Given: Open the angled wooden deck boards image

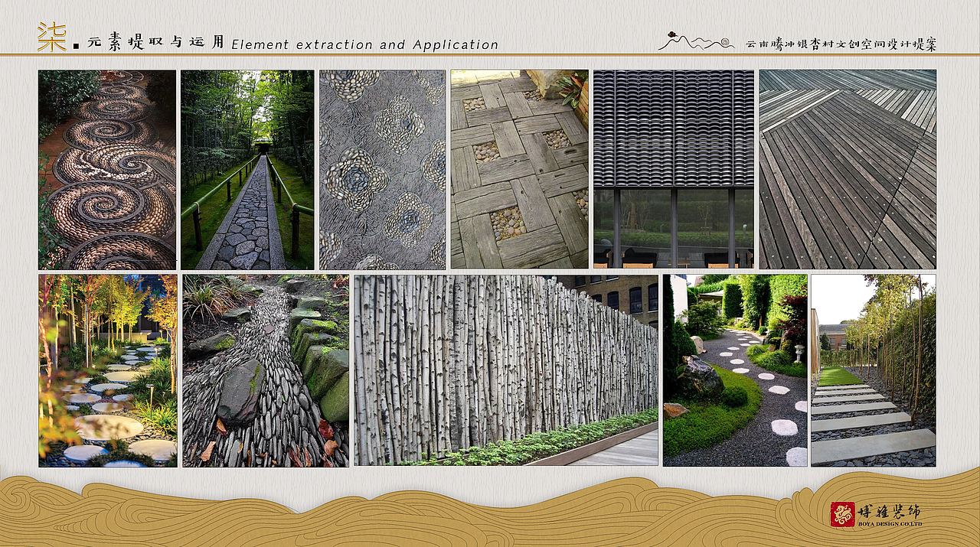Looking at the screenshot, I should coord(848,169).
